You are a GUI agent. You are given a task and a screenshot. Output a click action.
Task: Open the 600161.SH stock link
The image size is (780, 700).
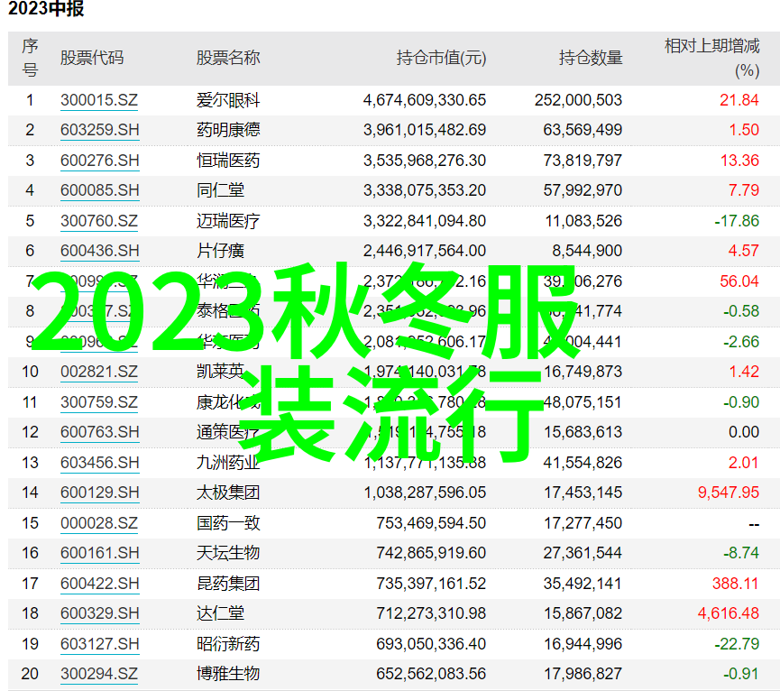(x=99, y=553)
